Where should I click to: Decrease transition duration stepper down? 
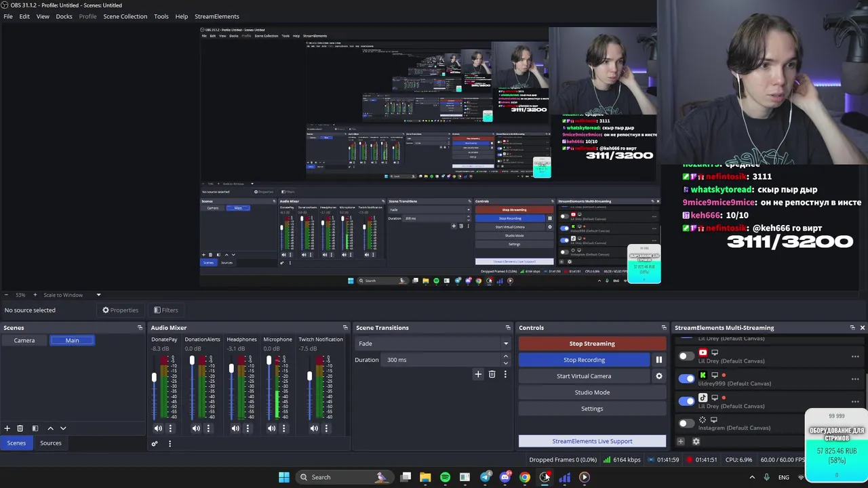pyautogui.click(x=505, y=363)
